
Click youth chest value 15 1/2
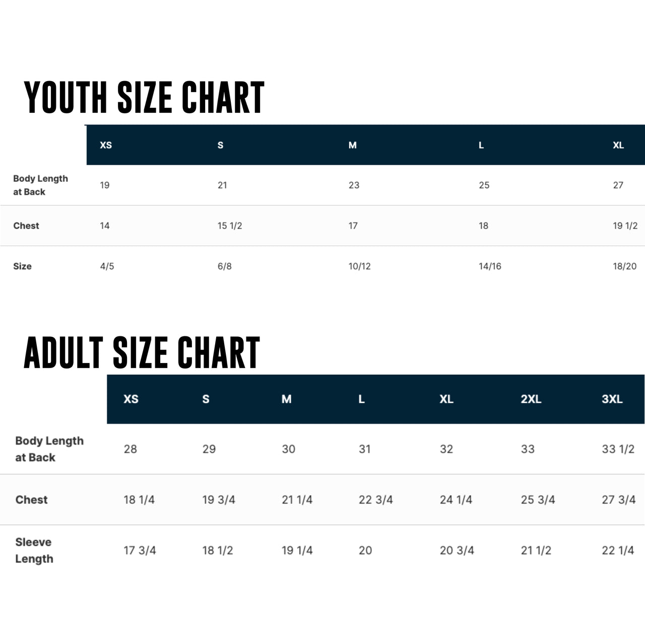tap(230, 226)
